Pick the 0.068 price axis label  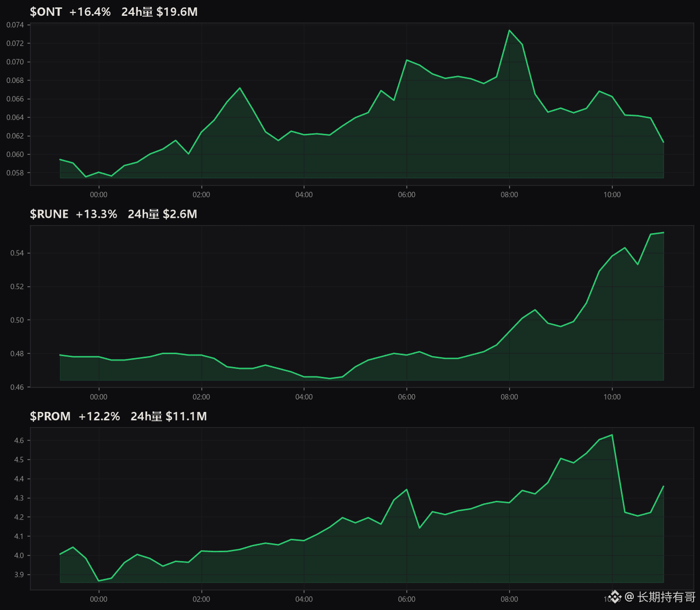(15, 81)
